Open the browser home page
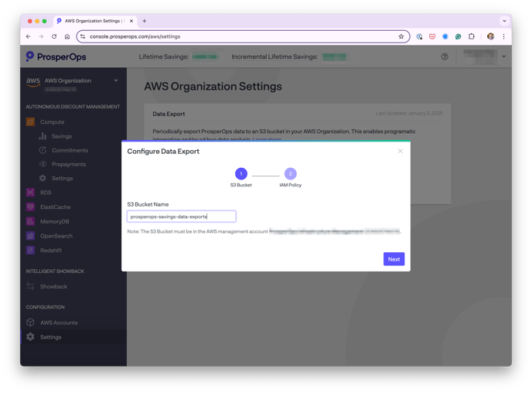 click(x=67, y=36)
